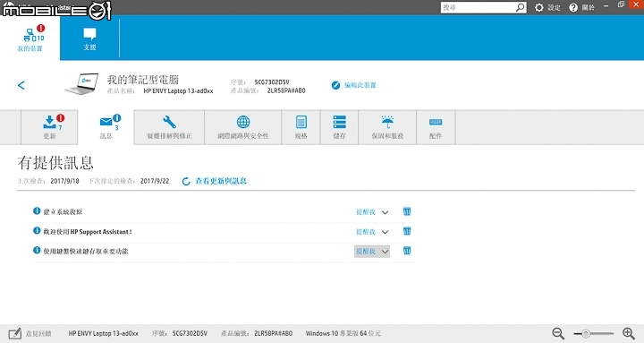Click the zoom slider handle
The height and width of the screenshot is (343, 644).
[x=586, y=333]
